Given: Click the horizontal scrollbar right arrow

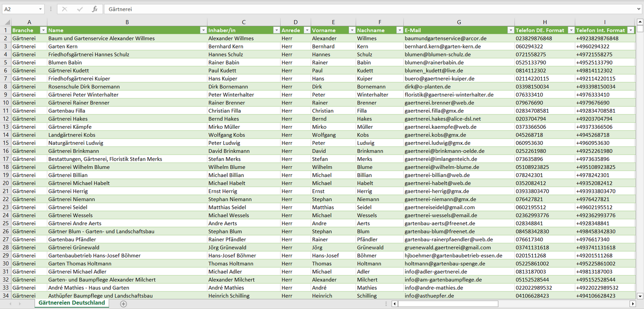Looking at the screenshot, I should pyautogui.click(x=632, y=304).
